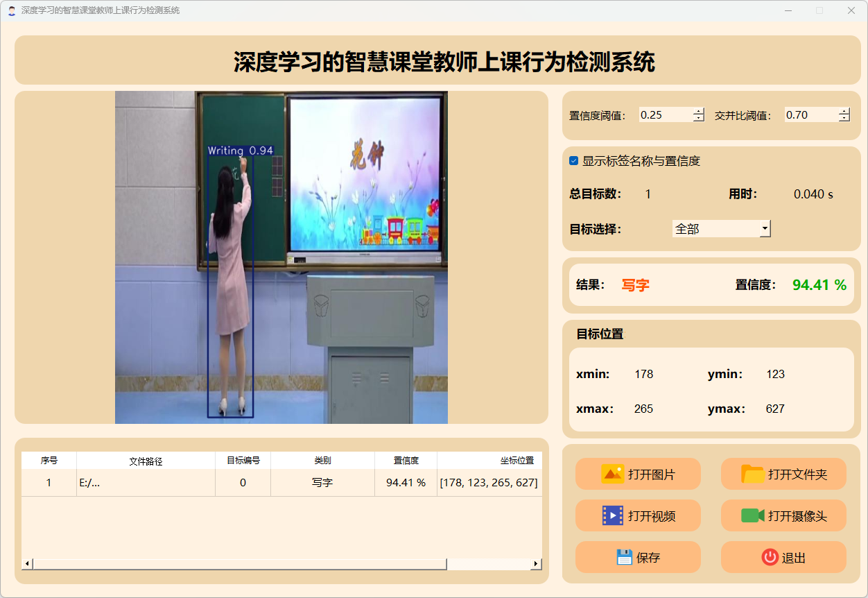Toggle 显示标签名称与置信度 checkbox
Screen dimensions: 868x598
(x=574, y=161)
